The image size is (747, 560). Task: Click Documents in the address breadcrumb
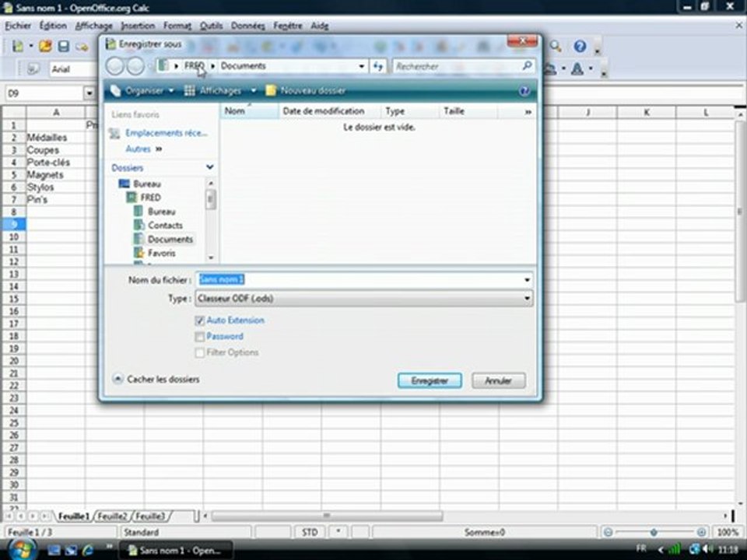coord(243,65)
